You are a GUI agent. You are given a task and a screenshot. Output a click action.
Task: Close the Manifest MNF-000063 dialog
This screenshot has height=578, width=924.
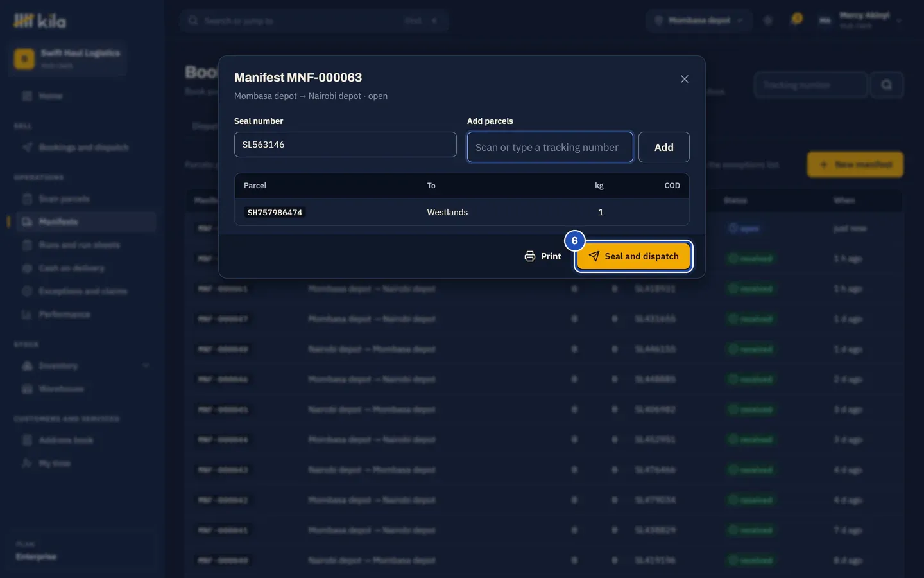coord(685,79)
